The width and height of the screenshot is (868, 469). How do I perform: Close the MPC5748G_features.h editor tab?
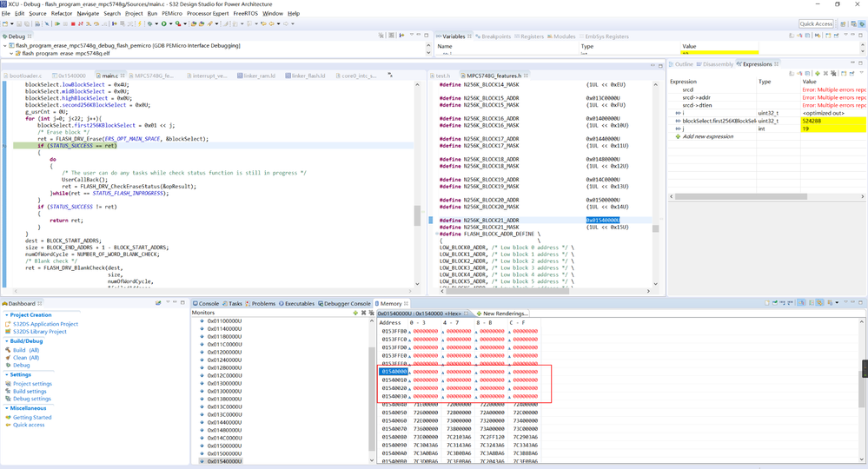click(526, 76)
